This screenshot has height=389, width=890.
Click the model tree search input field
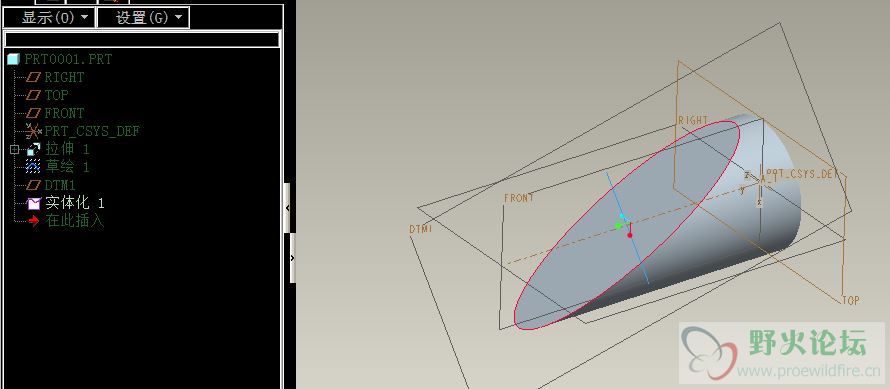[142, 39]
